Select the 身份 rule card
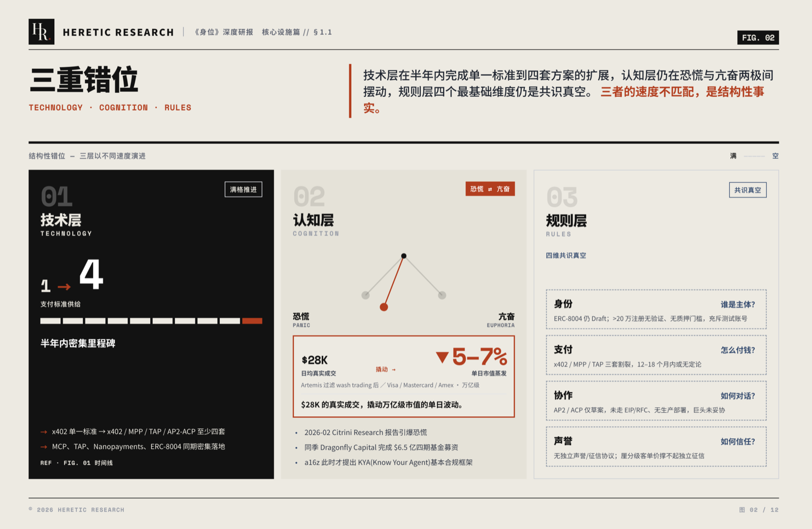Image resolution: width=812 pixels, height=529 pixels. point(656,309)
